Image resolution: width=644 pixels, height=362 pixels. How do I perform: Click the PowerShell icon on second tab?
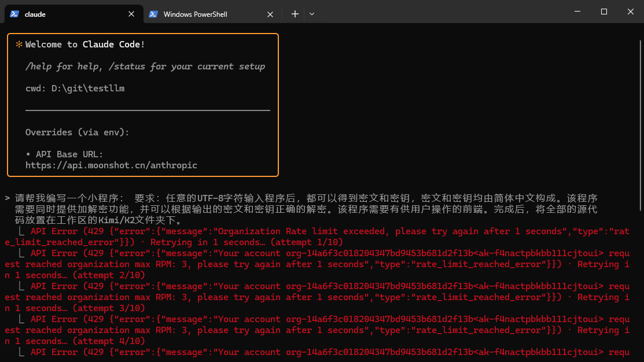153,14
